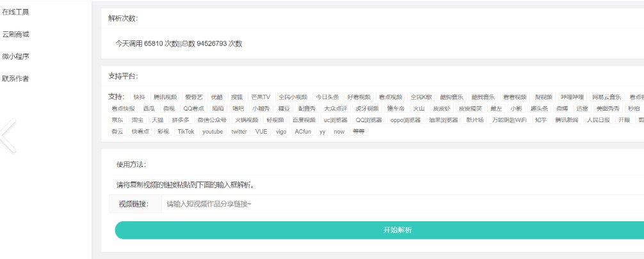Select the 全民K歌 platform tag
The image size is (644, 259).
pyautogui.click(x=421, y=97)
